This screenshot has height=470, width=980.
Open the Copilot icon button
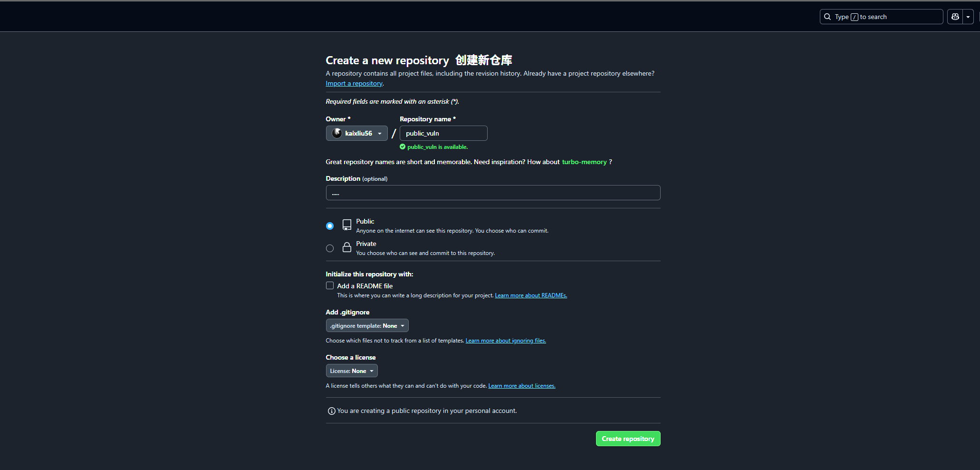click(955, 17)
